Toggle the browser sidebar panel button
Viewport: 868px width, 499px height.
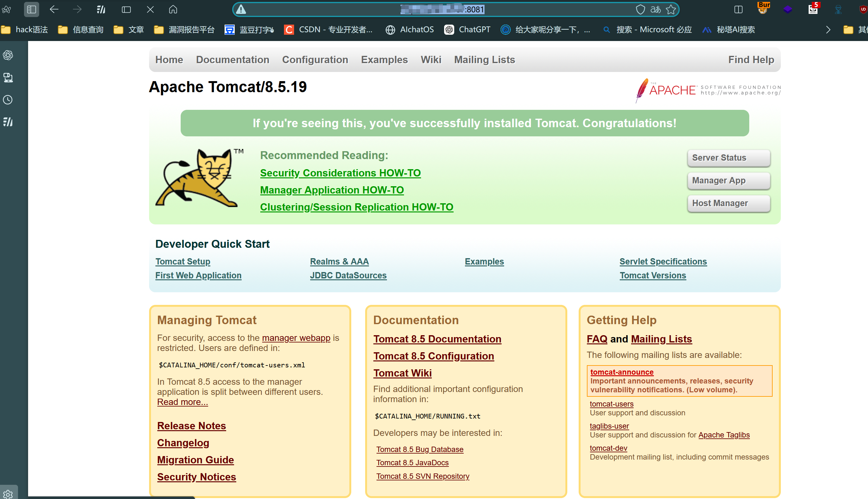(x=31, y=9)
